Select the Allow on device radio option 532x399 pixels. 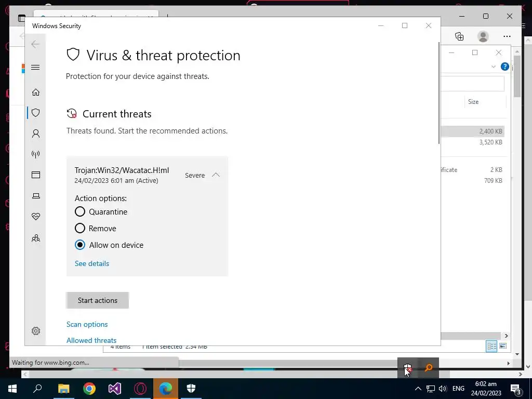79,245
